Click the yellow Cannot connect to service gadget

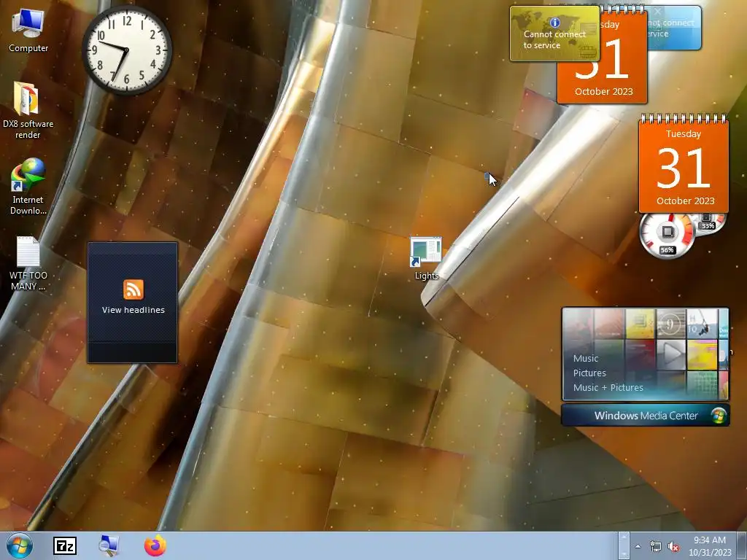point(554,34)
